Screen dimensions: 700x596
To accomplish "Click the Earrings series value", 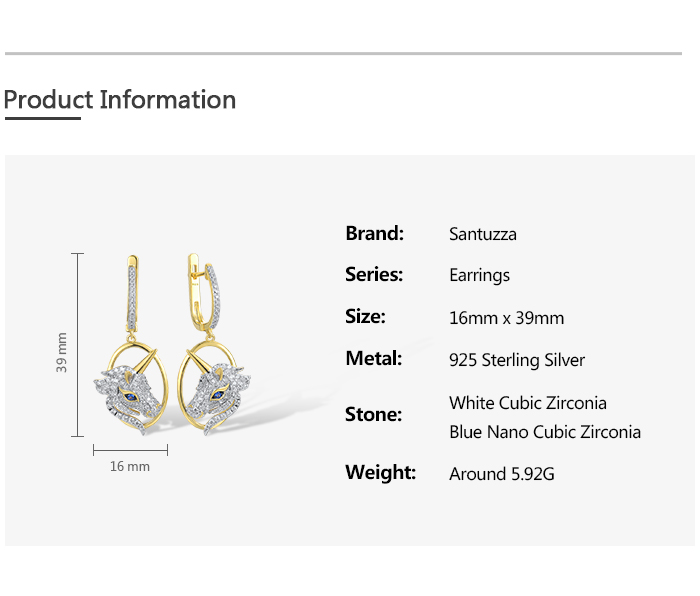I will click(480, 275).
